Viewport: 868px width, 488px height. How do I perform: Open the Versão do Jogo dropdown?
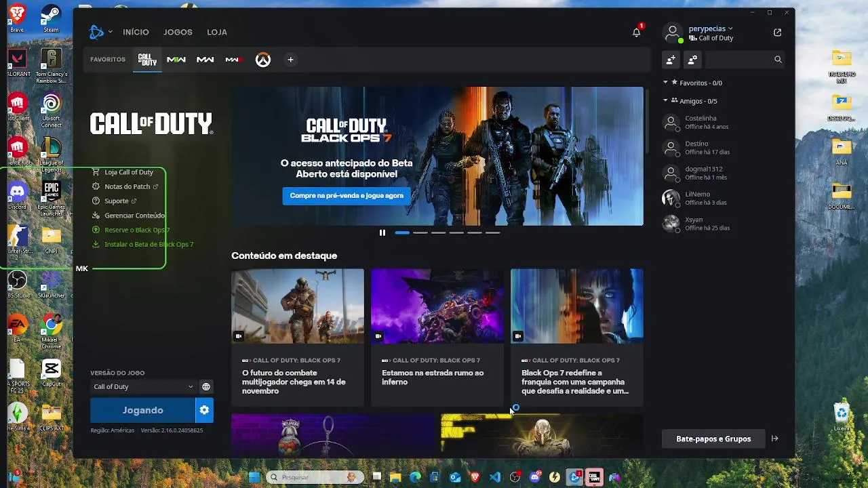coord(143,386)
